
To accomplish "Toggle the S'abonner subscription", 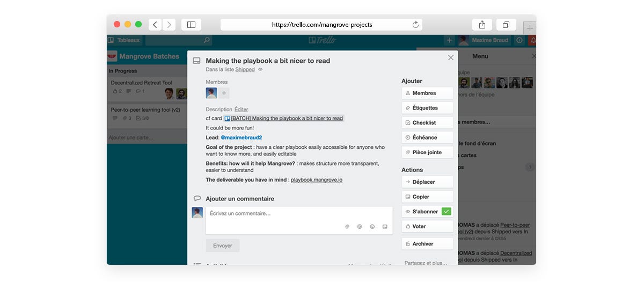I will point(427,212).
